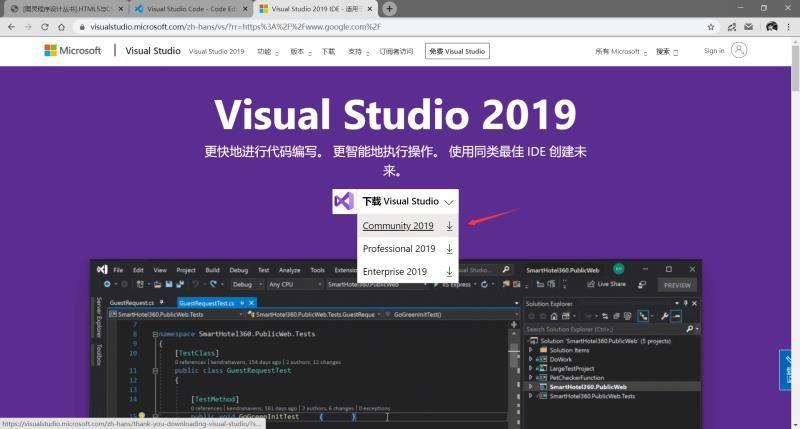Click the account avatar icon beside Sign in
800x429 pixels.
coord(739,50)
